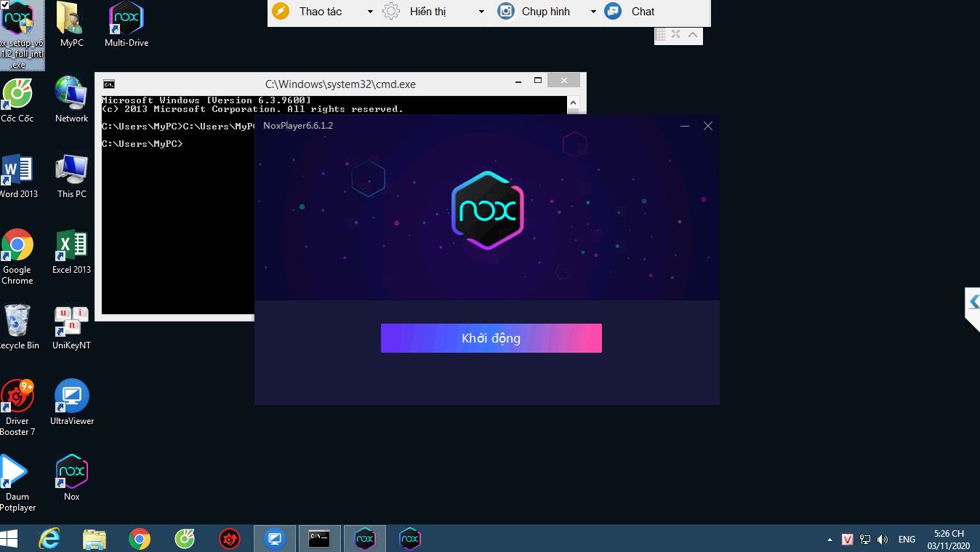980x552 pixels.
Task: Open File Explorer from the taskbar
Action: 95,539
